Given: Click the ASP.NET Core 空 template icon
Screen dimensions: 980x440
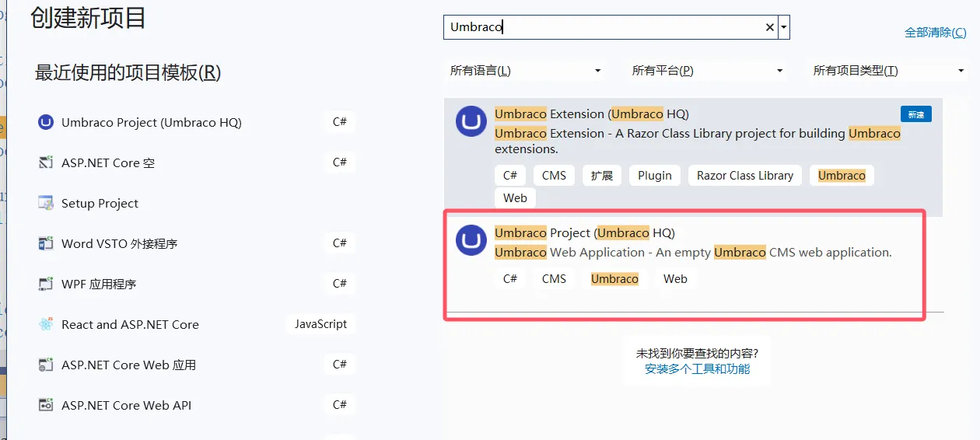Looking at the screenshot, I should click(x=46, y=162).
